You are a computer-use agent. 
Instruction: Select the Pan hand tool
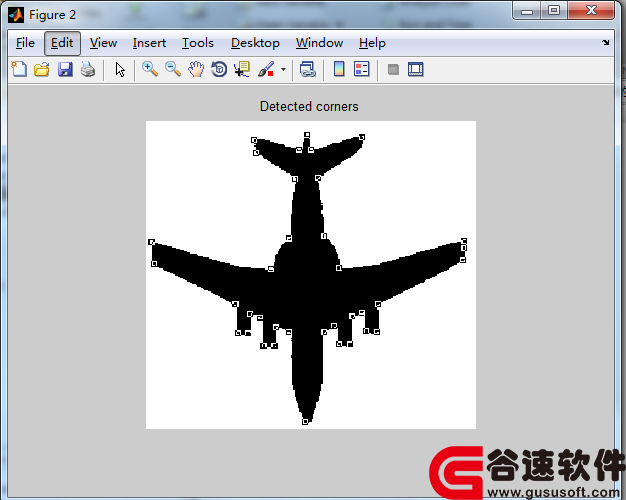pos(196,69)
